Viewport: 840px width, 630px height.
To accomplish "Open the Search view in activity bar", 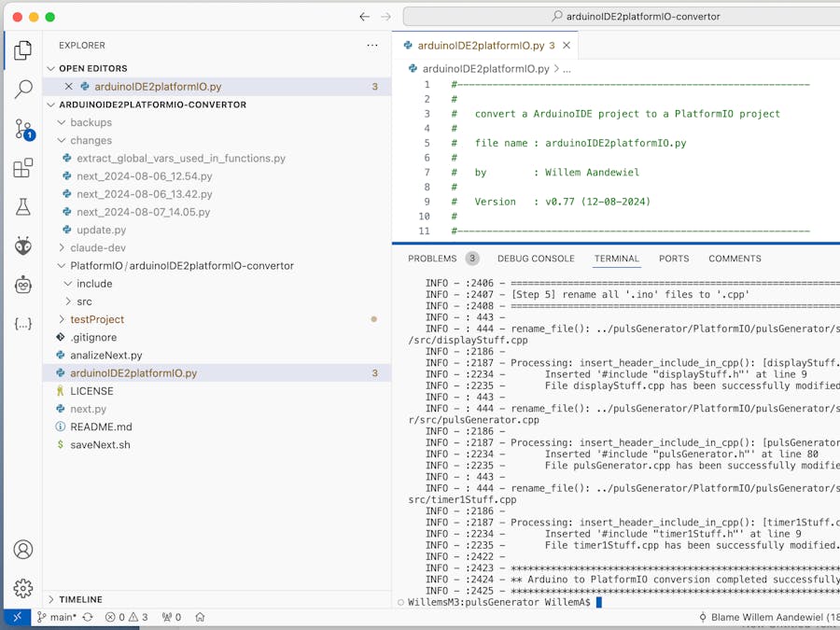I will tap(23, 90).
